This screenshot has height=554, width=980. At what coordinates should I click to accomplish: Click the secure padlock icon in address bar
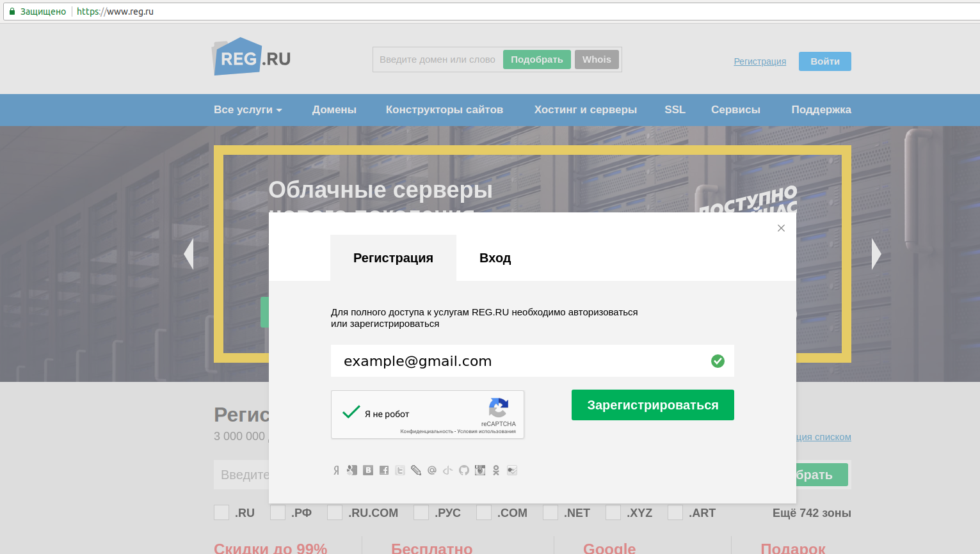[12, 12]
